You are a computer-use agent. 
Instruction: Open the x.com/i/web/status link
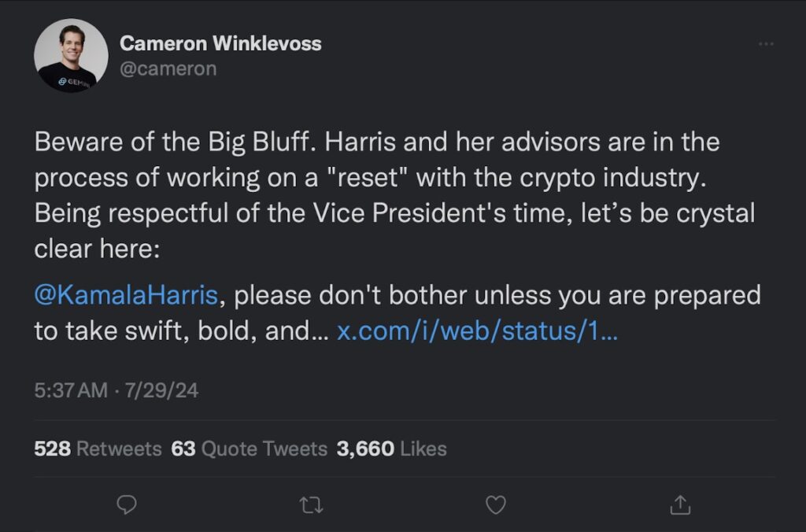click(x=477, y=331)
